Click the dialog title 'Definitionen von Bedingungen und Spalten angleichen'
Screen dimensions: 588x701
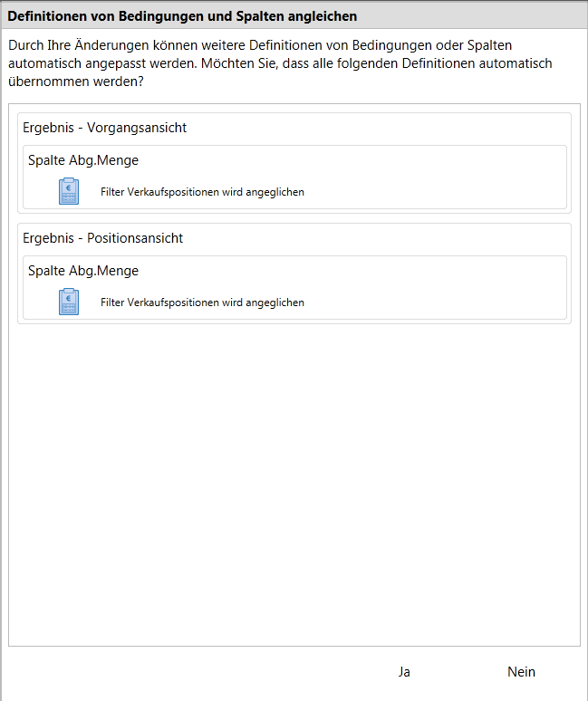pos(182,15)
